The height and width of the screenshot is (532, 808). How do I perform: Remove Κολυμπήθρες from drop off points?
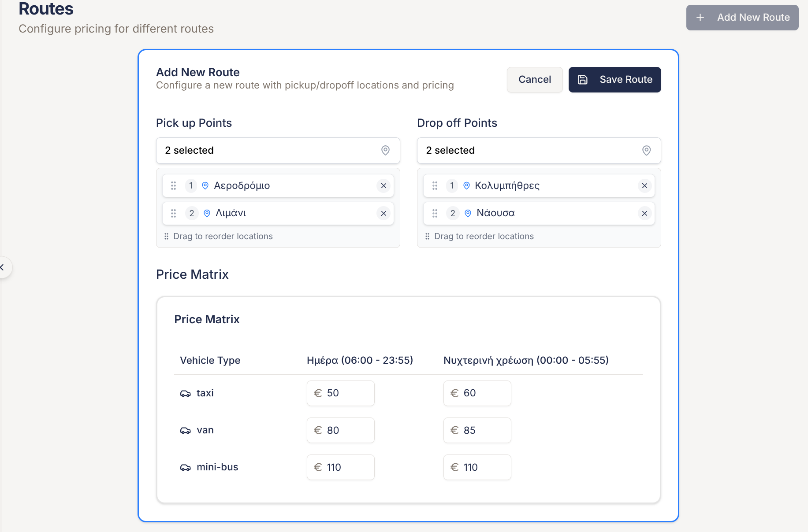pyautogui.click(x=644, y=186)
